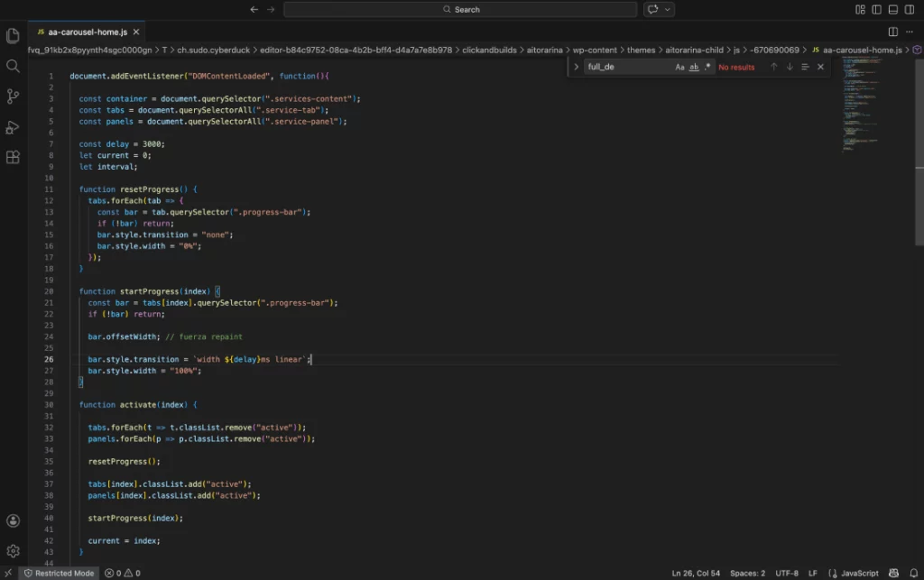Expand the find widget to show replace

[x=577, y=66]
